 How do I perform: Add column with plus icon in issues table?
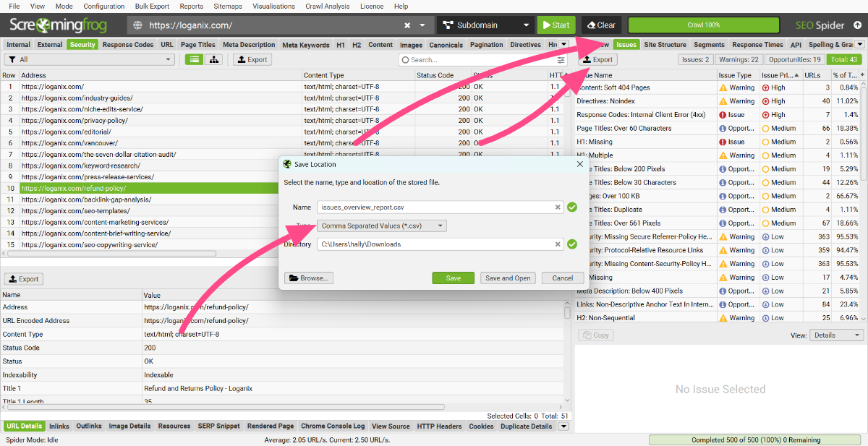(861, 75)
